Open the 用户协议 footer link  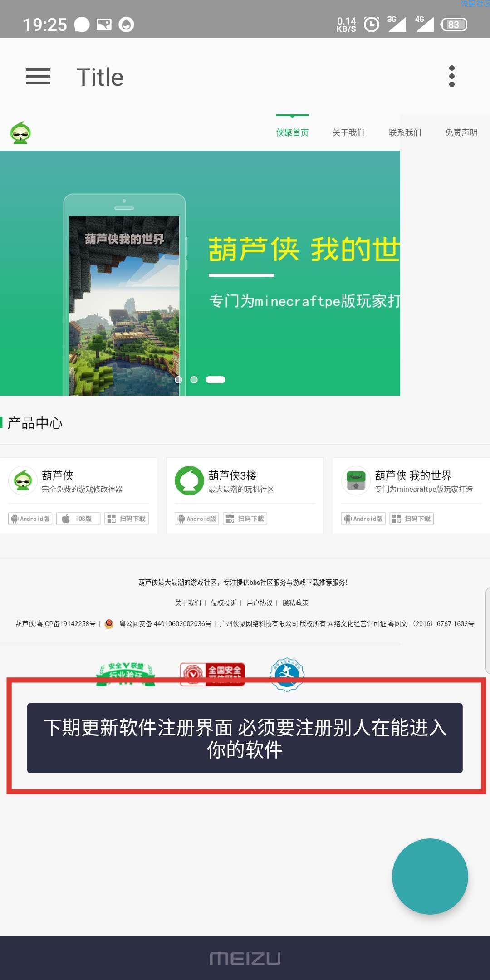tap(260, 603)
